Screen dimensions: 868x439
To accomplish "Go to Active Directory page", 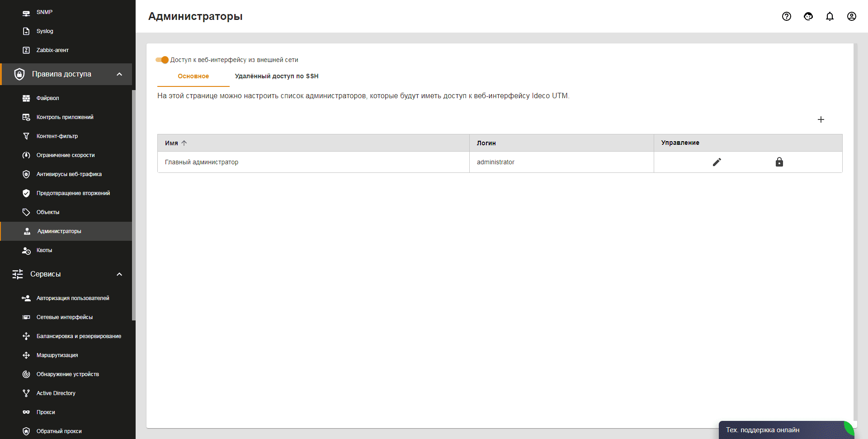I will click(x=66, y=393).
